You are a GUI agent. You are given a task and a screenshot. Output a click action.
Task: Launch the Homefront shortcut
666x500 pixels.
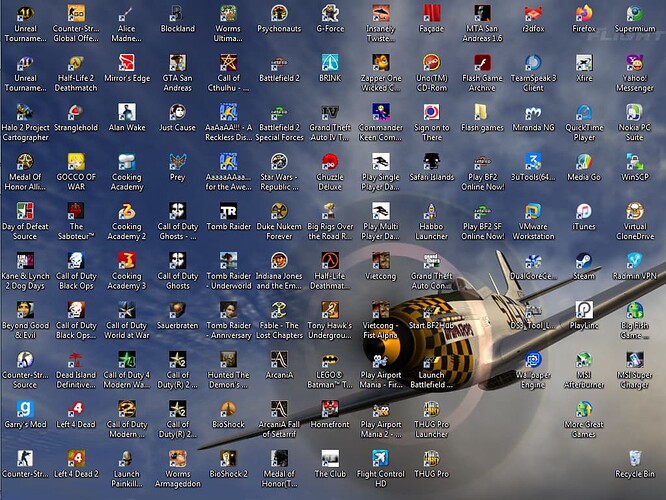tap(330, 415)
